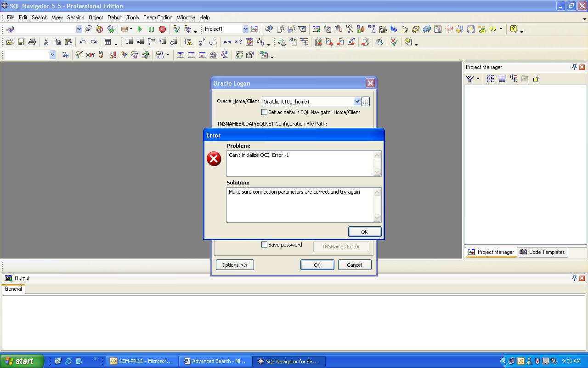The height and width of the screenshot is (368, 588).
Task: Switch to the Code Templates tab
Action: 542,252
